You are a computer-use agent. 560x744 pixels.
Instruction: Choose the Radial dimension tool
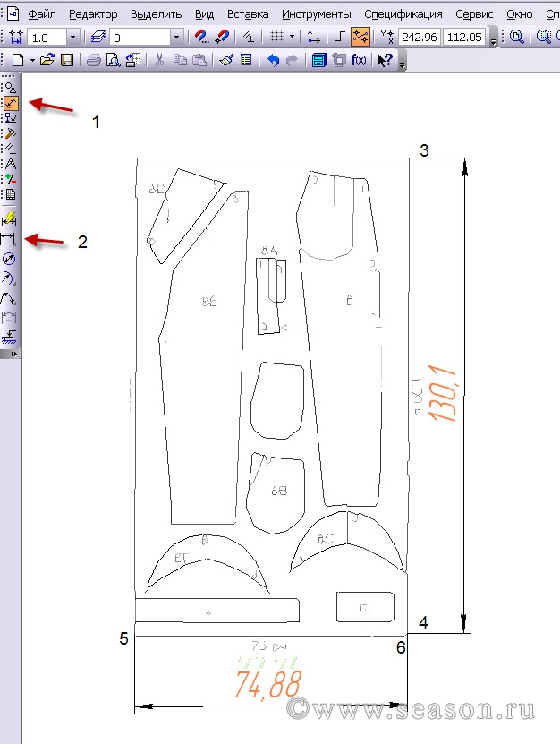tap(9, 278)
